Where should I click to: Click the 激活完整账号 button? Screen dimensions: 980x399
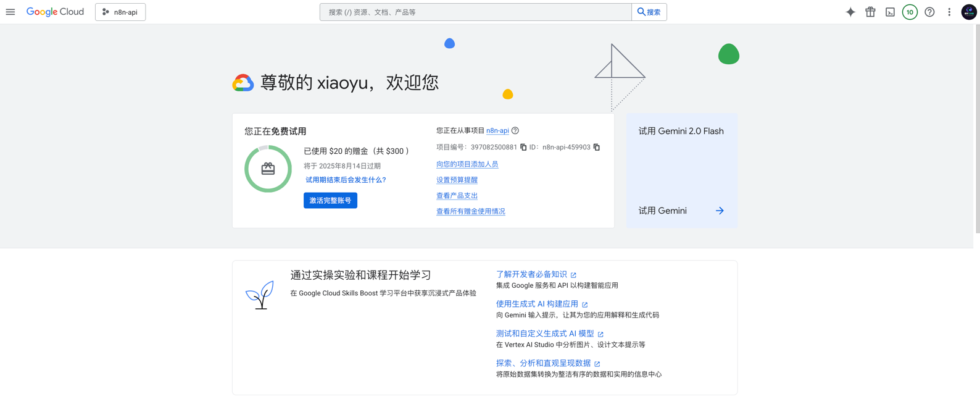[330, 200]
